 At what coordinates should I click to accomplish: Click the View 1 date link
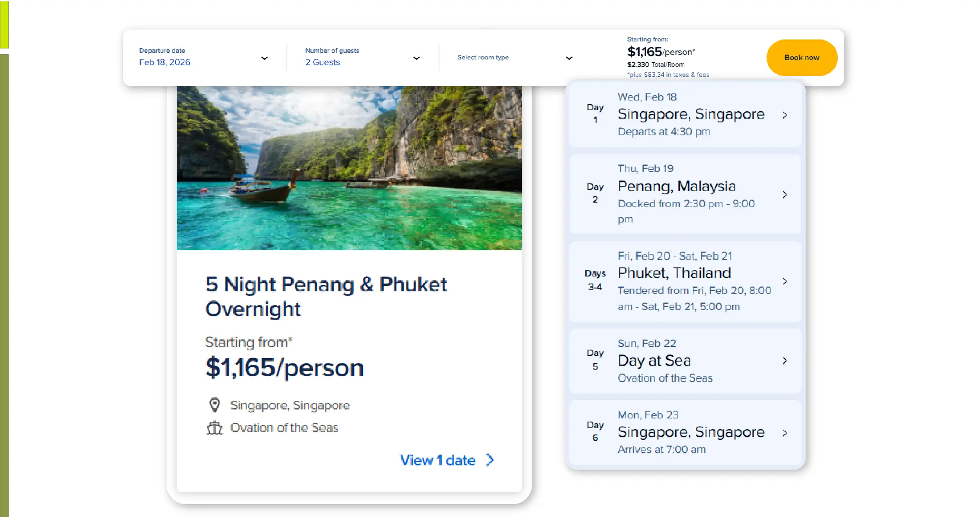[x=437, y=460]
